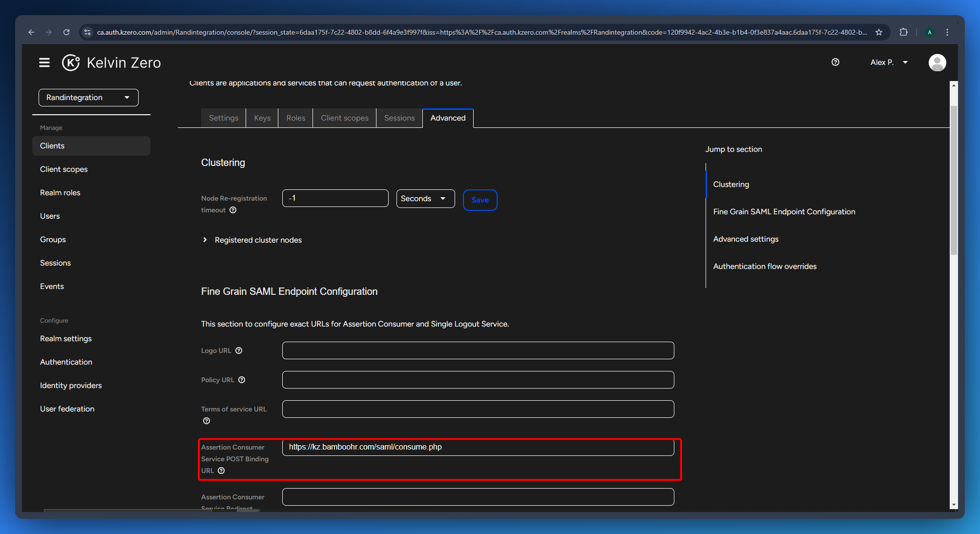The height and width of the screenshot is (534, 980).
Task: Jump to Authentication flow overrides section
Action: (x=765, y=267)
